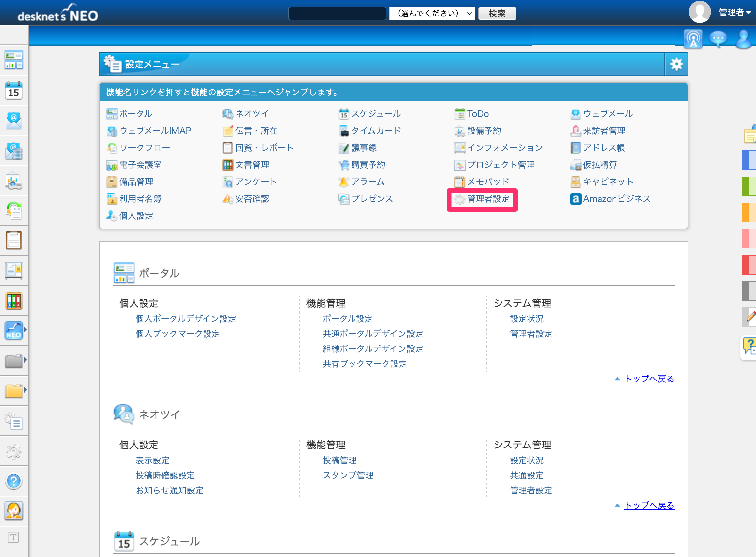Open the (選んでください) search target dropdown

(432, 13)
